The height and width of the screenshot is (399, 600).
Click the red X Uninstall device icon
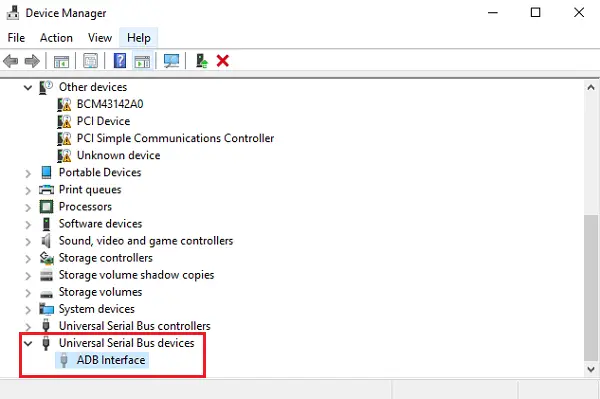coord(222,61)
